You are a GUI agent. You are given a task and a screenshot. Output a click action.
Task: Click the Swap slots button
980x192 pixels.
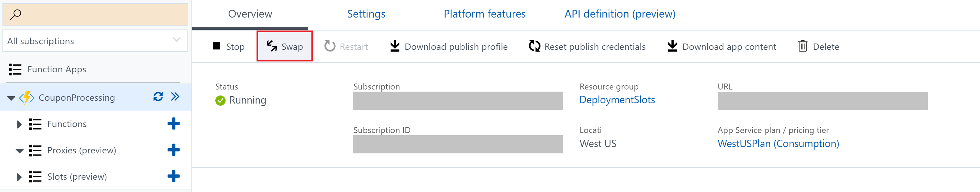(x=285, y=47)
